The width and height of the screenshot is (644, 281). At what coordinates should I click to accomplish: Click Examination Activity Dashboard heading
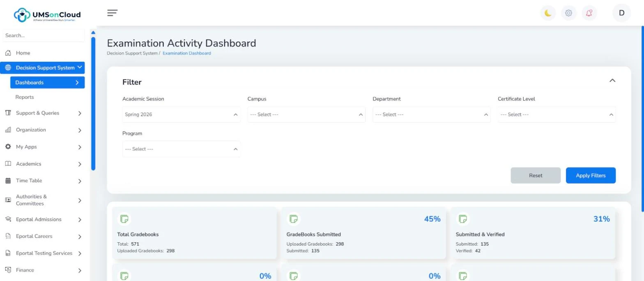182,43
